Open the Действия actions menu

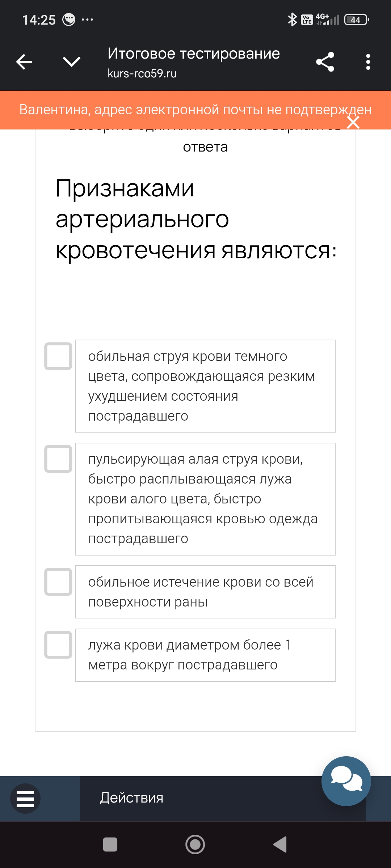131,798
